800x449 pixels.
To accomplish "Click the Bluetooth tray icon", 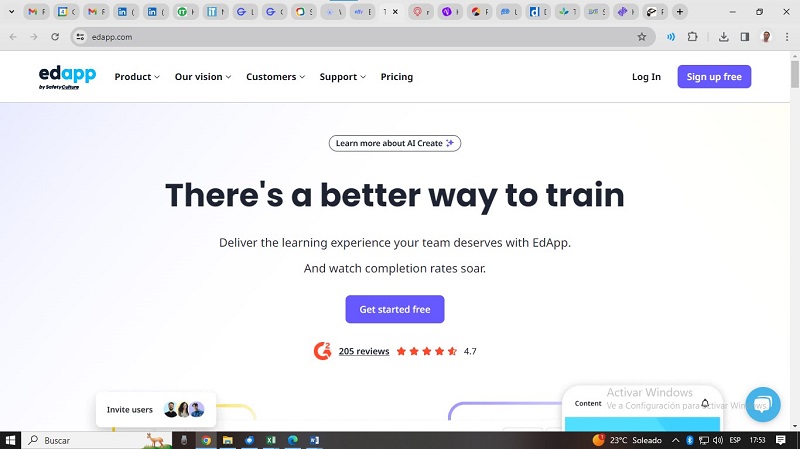I will [x=689, y=440].
